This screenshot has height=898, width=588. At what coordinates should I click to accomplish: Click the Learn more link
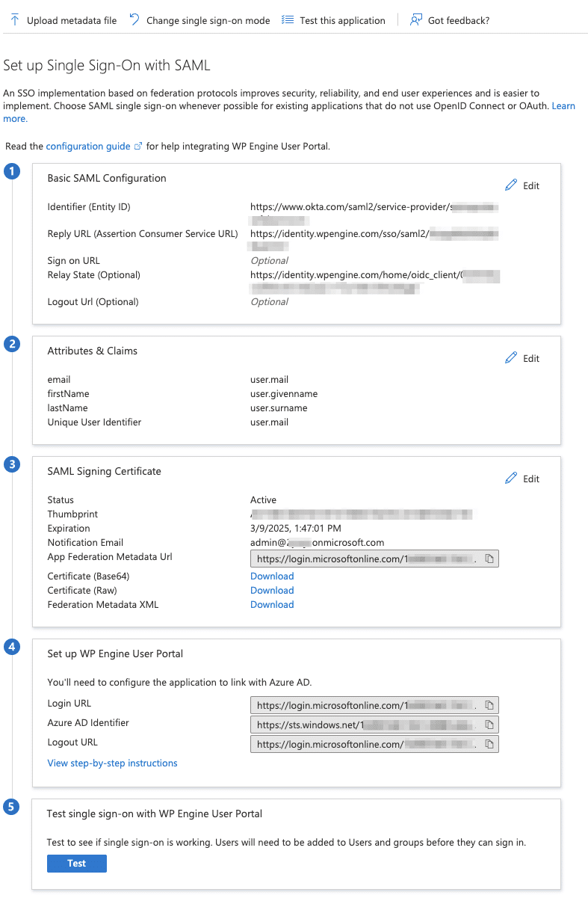click(x=564, y=105)
